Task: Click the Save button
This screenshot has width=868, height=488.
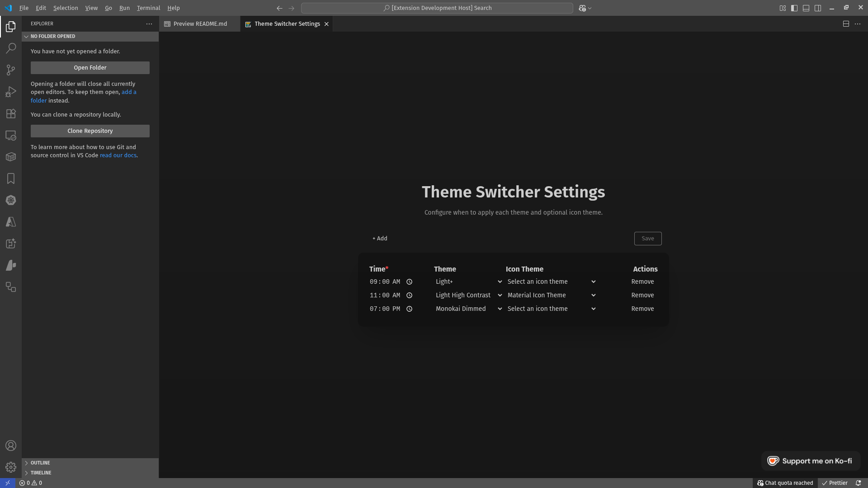Action: click(647, 239)
